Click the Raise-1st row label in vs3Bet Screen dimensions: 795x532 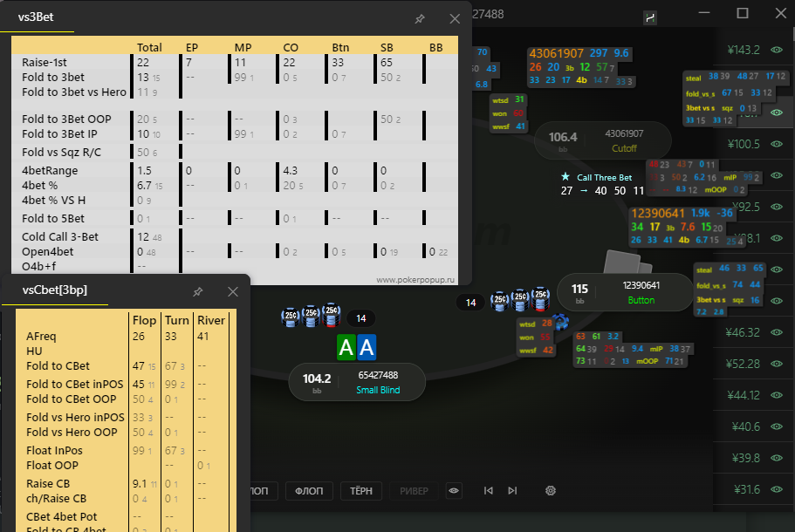[x=45, y=62]
